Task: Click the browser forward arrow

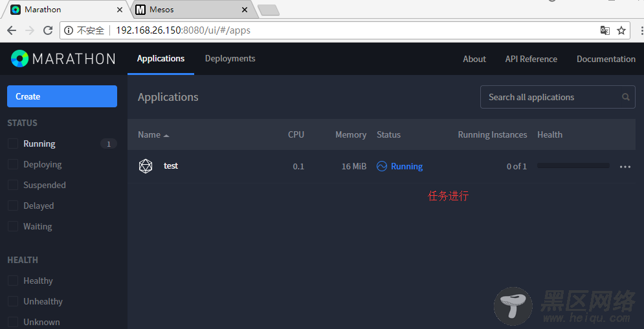Action: tap(30, 30)
